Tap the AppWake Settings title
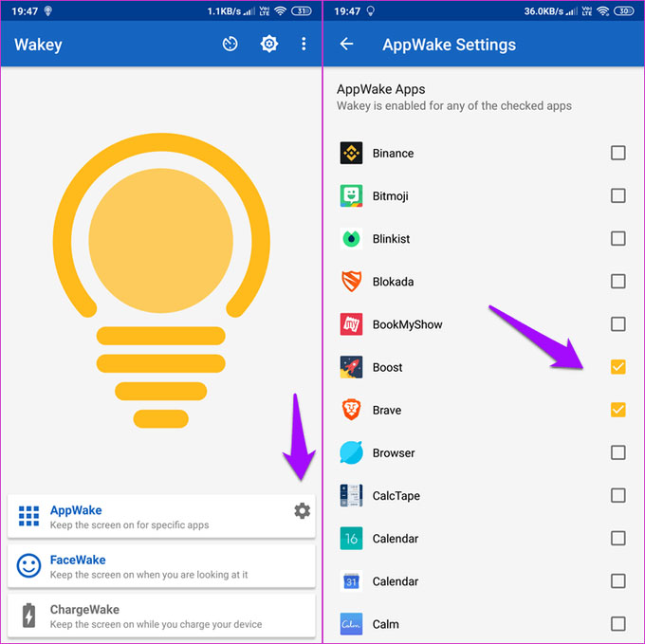The height and width of the screenshot is (644, 645). (449, 45)
